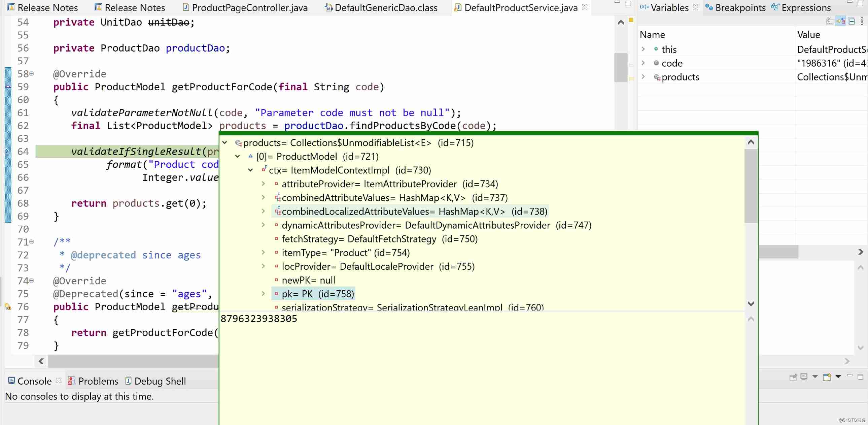Click the 'code' local variable icon
This screenshot has height=425, width=868.
(x=656, y=63)
